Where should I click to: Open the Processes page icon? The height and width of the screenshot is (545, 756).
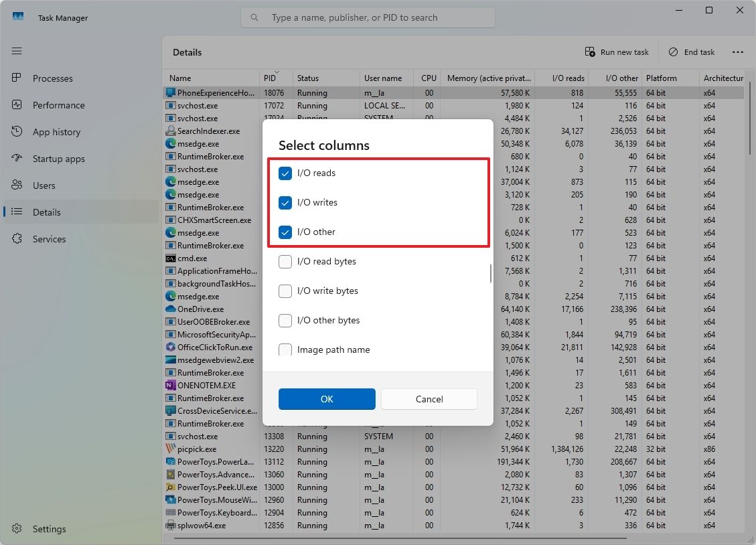16,78
